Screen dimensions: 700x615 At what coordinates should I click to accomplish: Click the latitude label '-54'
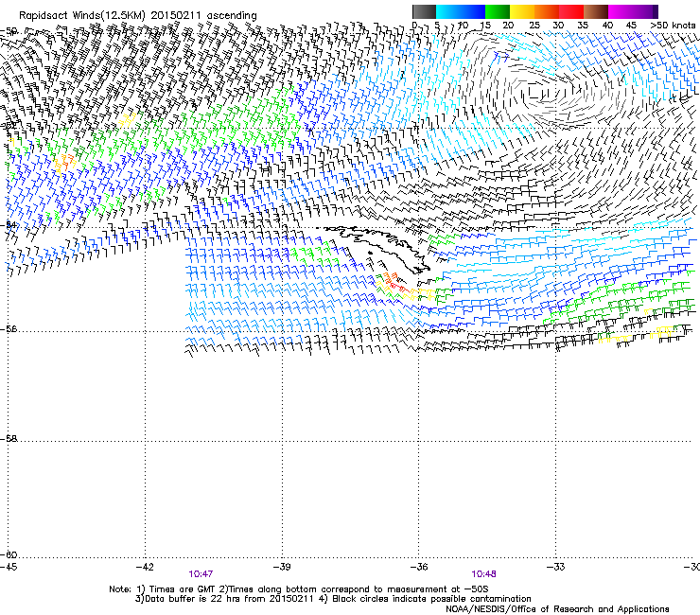tap(9, 225)
